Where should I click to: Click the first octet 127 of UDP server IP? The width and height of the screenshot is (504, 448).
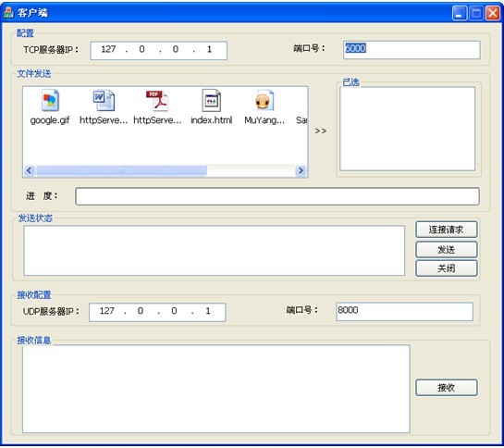click(107, 311)
